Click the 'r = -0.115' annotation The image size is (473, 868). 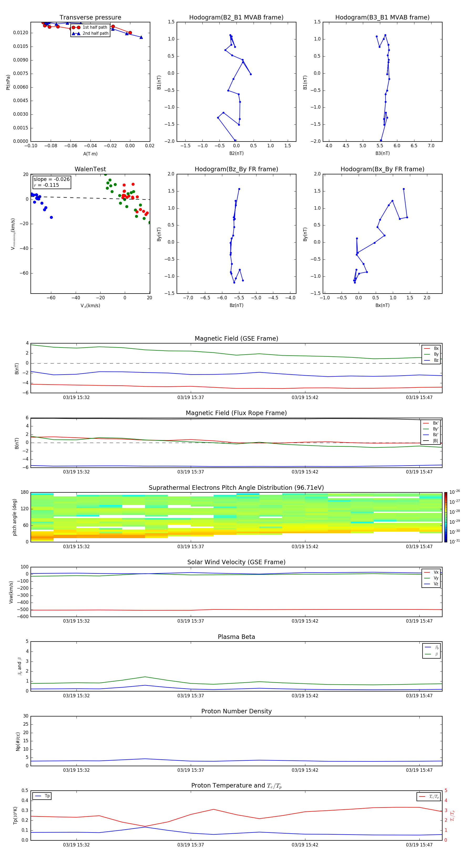pyautogui.click(x=47, y=185)
